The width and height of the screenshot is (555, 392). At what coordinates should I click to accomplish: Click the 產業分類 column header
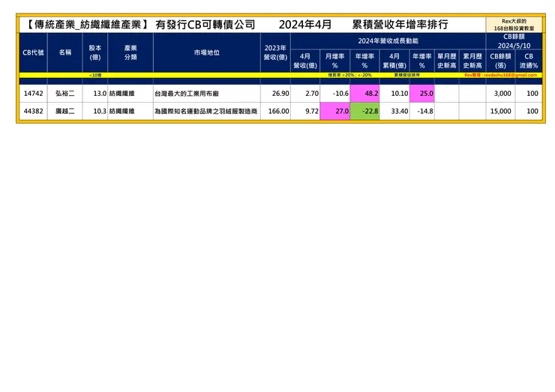(130, 52)
